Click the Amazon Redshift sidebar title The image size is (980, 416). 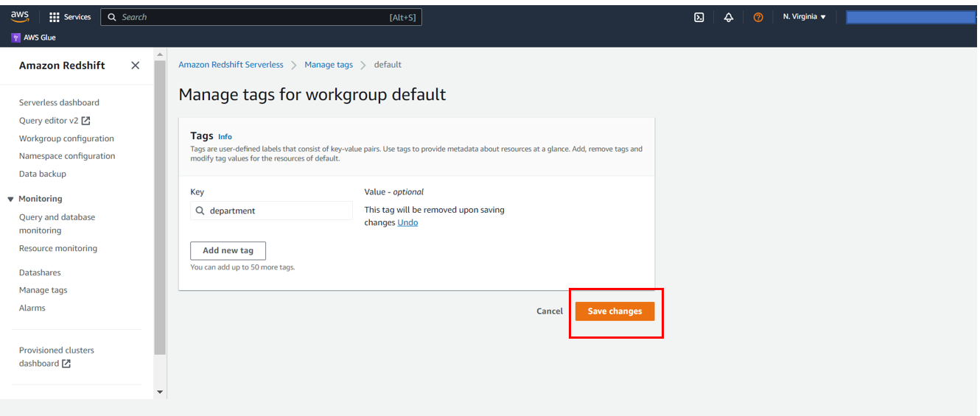click(62, 66)
